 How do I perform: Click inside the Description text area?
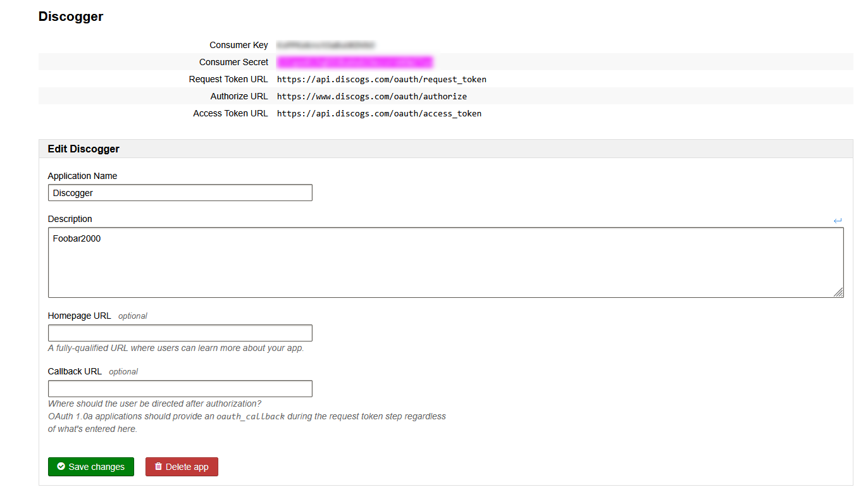446,262
